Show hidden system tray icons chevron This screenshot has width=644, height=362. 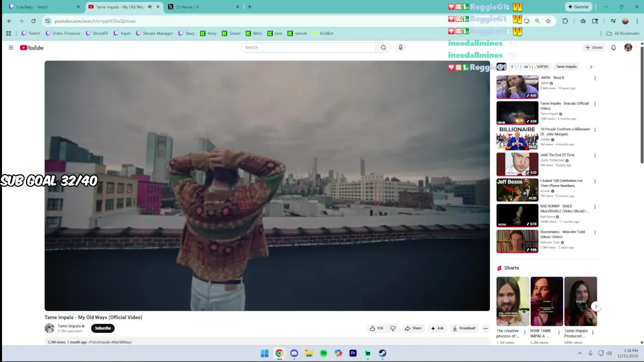tap(579, 353)
